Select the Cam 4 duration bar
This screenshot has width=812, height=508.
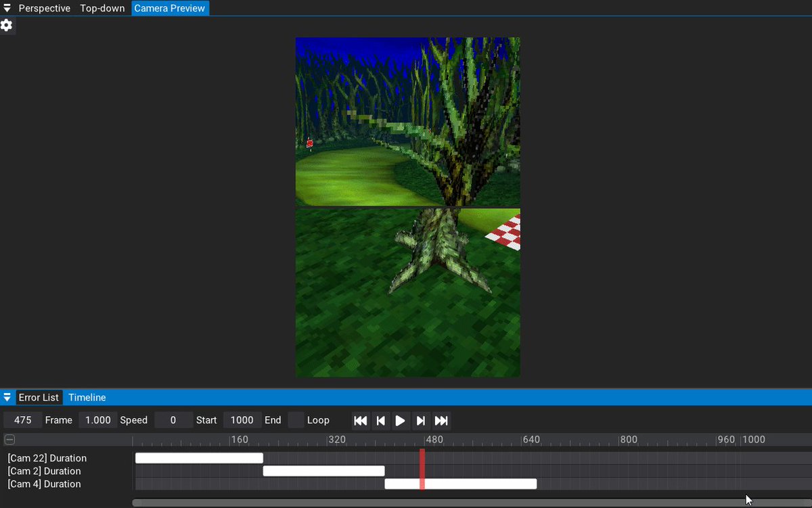coord(461,484)
